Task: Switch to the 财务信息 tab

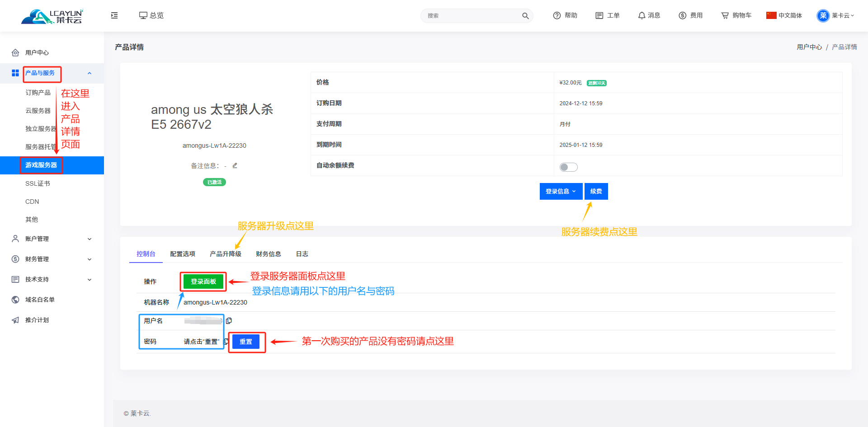Action: tap(269, 254)
